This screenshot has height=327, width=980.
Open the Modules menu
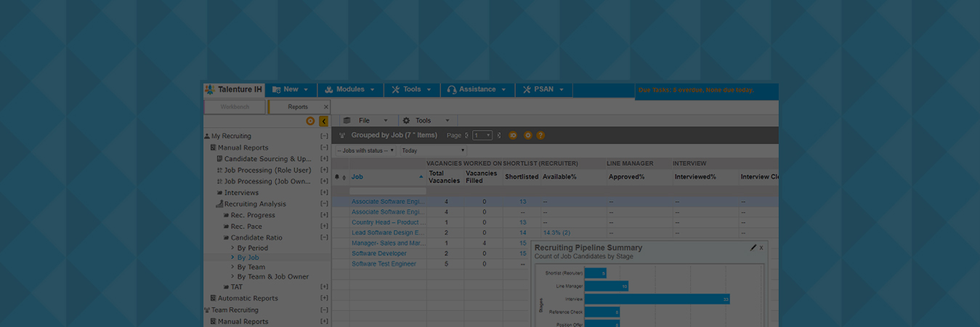[349, 89]
